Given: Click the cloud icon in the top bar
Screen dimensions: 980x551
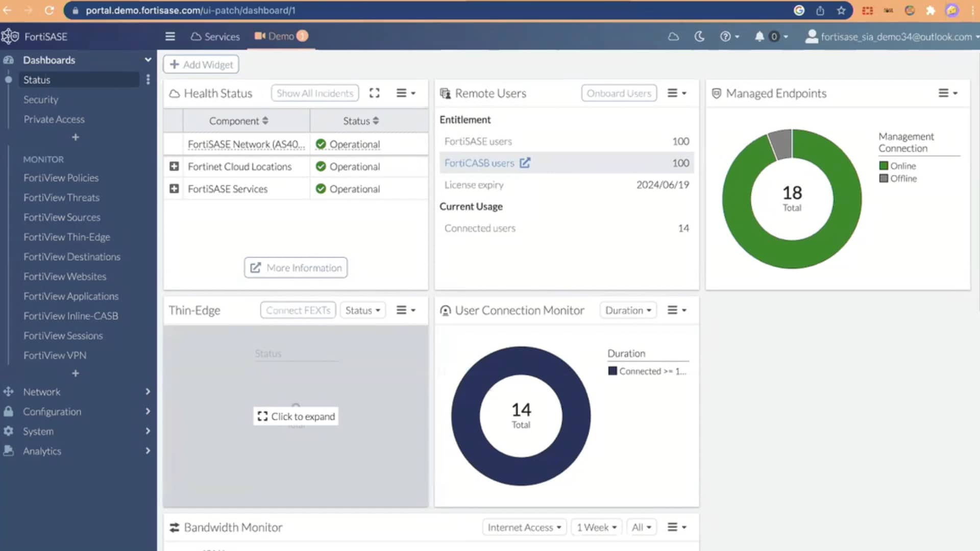Looking at the screenshot, I should pyautogui.click(x=673, y=36).
